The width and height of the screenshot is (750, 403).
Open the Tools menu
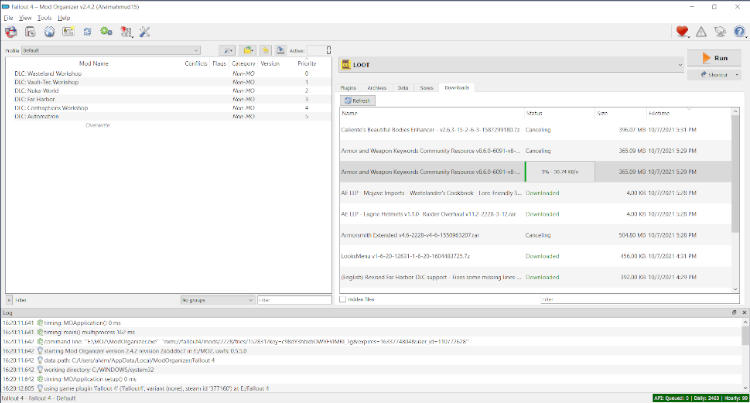44,18
